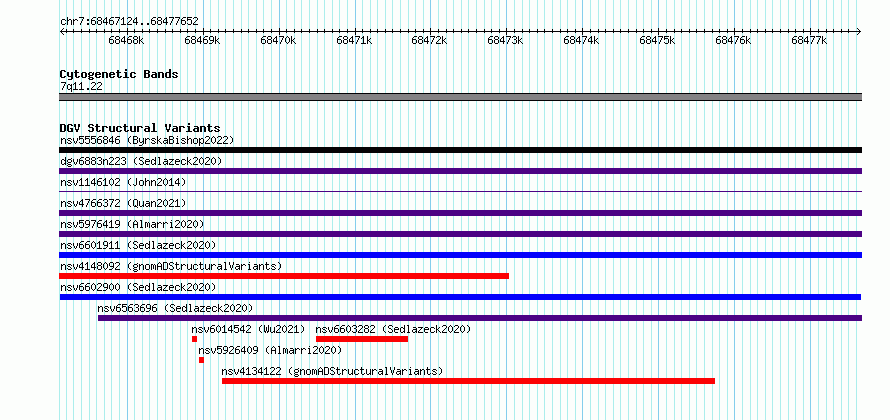Click the 'DGV Structural Variants' track title
The height and width of the screenshot is (420, 890).
point(140,128)
